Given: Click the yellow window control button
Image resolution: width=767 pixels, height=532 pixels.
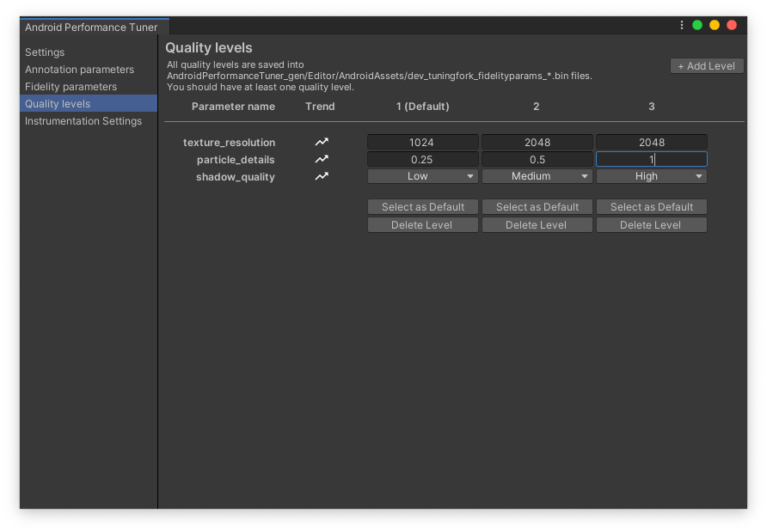Looking at the screenshot, I should [715, 26].
